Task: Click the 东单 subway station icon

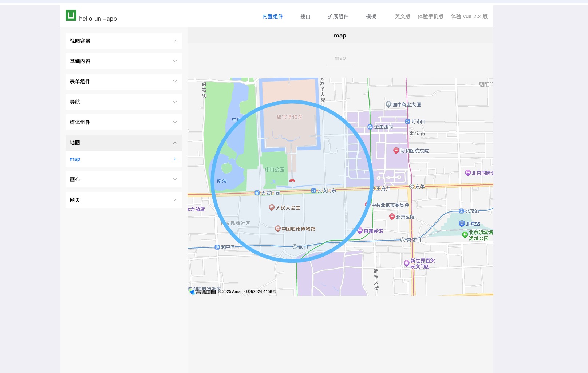Action: click(411, 187)
